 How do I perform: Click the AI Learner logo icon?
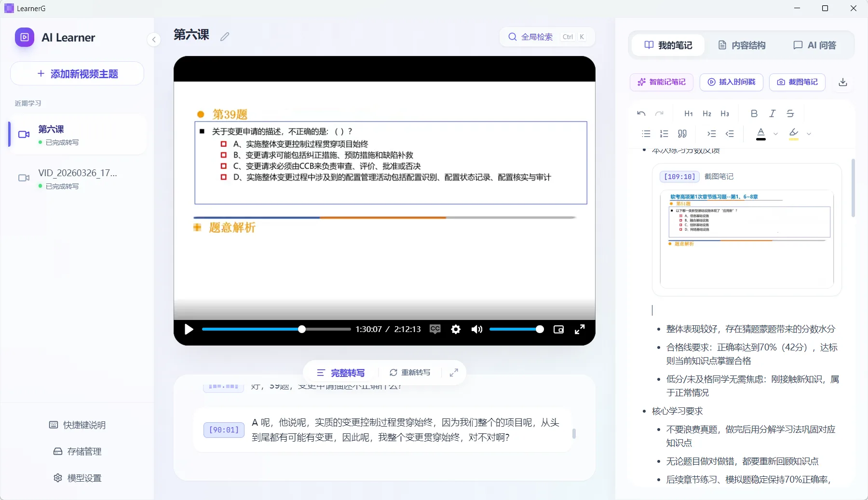[25, 37]
